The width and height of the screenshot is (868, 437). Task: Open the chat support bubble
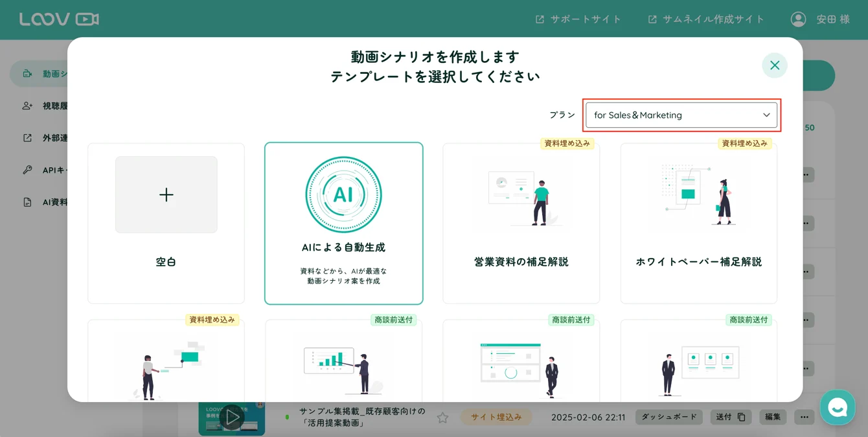click(838, 407)
